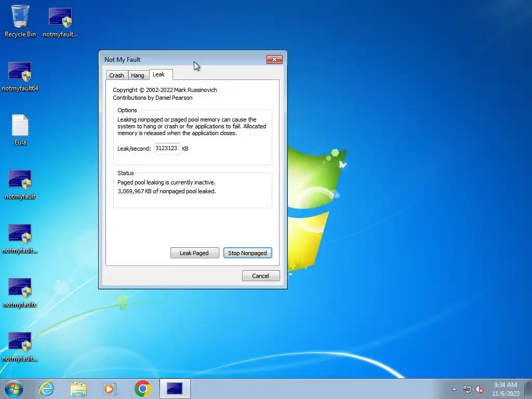
Task: Select the notmyfaultc desktop icon
Action: 20,292
